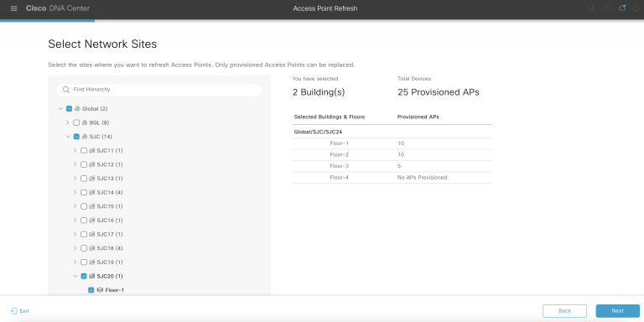Click the BGL area icon

pyautogui.click(x=86, y=122)
